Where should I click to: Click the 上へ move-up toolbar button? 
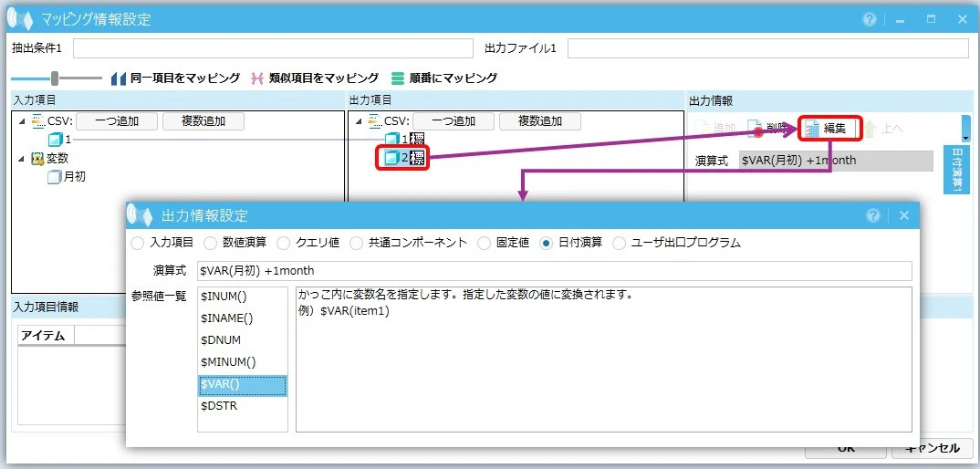pos(884,129)
